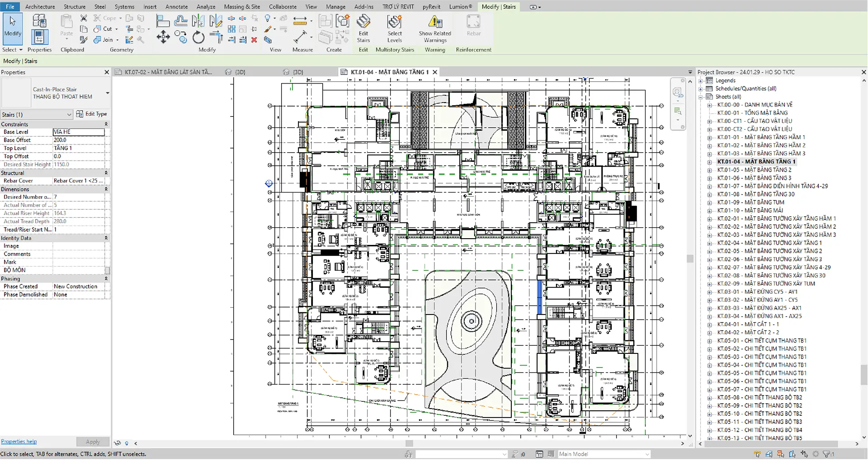Collapse the Sheets (all) node

click(701, 97)
